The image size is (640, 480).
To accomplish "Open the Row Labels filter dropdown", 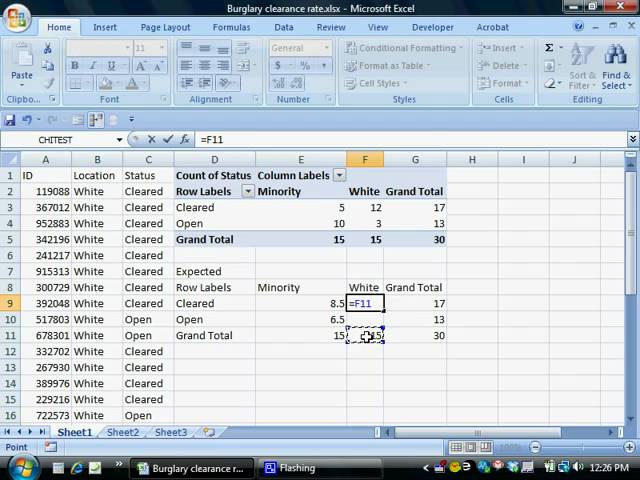I will coord(248,191).
